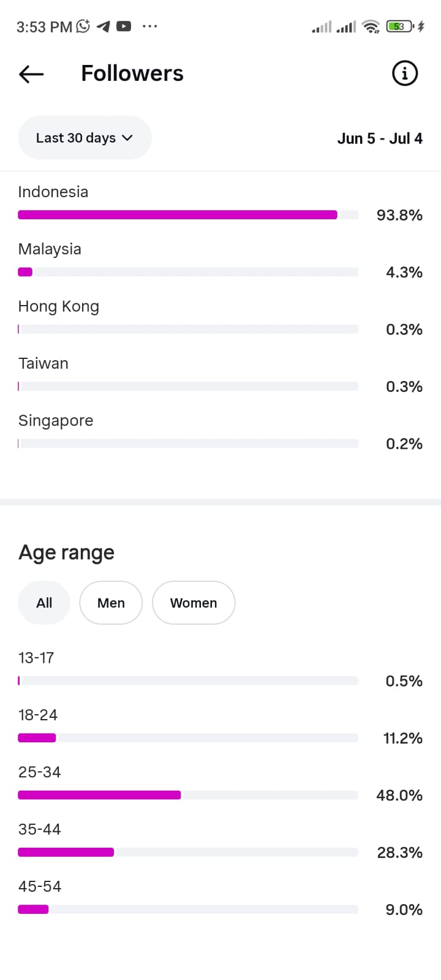Tap the back arrow icon
Image resolution: width=441 pixels, height=980 pixels.
pyautogui.click(x=31, y=74)
